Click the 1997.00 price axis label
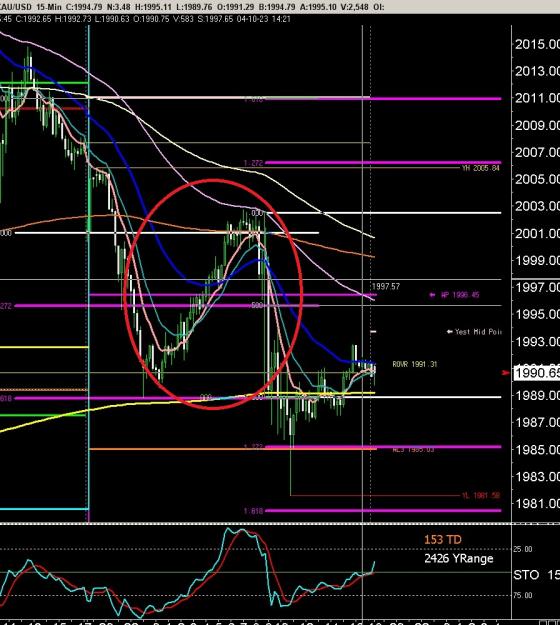560x625 pixels. tap(537, 287)
